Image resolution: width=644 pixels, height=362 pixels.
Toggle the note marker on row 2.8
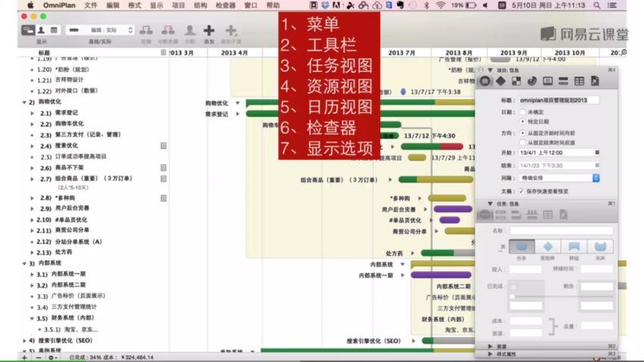164,198
